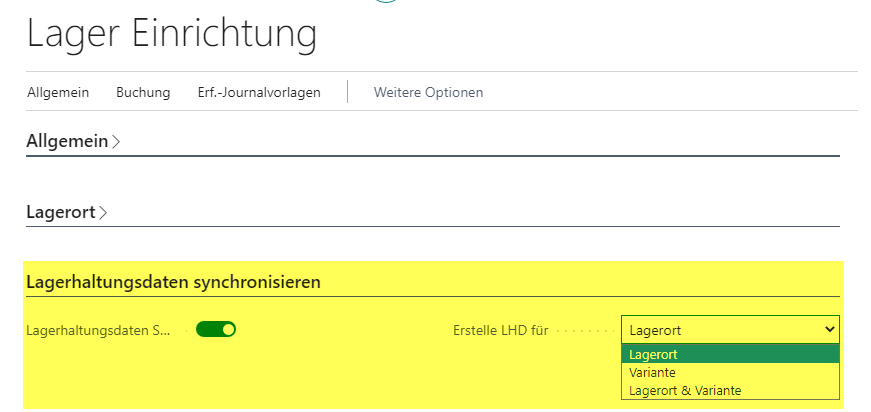Click the Lager Einrichtung page title
Screen dimensions: 871x412
(172, 34)
